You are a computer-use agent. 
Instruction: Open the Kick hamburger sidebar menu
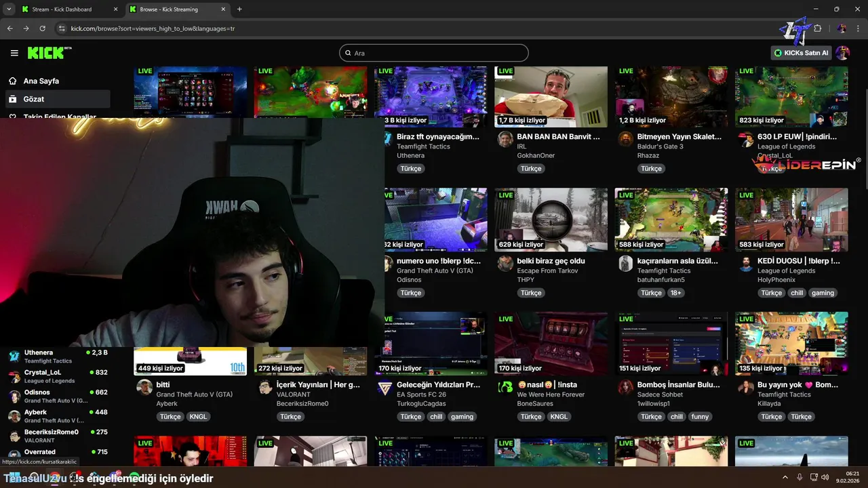[x=14, y=53]
